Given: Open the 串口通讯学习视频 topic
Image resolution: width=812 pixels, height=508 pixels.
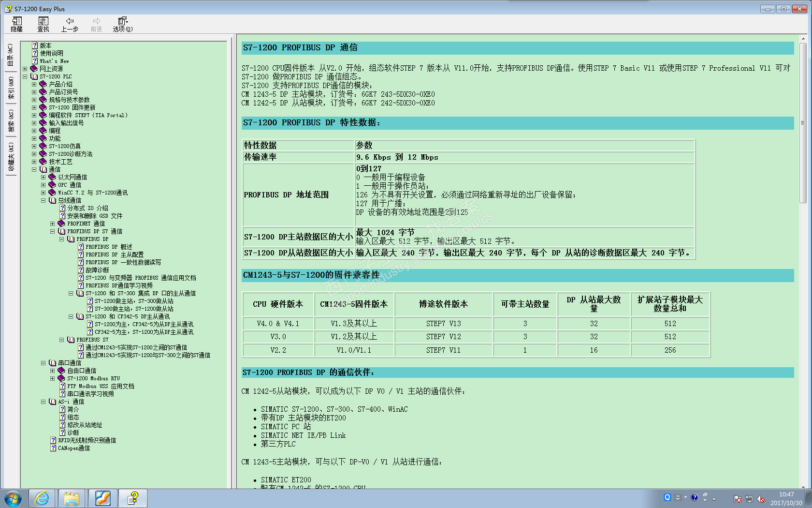Looking at the screenshot, I should point(90,394).
